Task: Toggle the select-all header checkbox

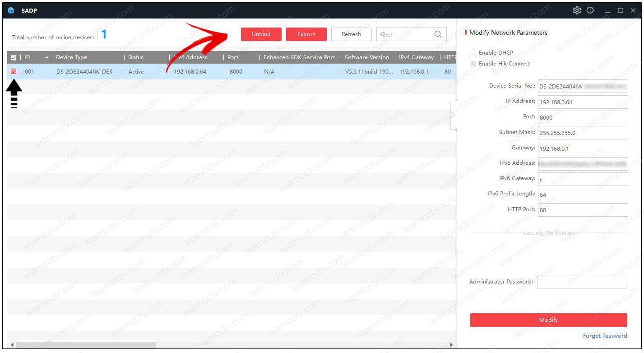Action: pyautogui.click(x=14, y=57)
